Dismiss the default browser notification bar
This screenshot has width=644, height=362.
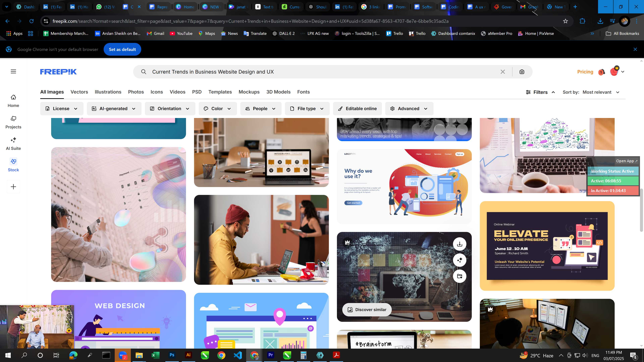click(635, 49)
